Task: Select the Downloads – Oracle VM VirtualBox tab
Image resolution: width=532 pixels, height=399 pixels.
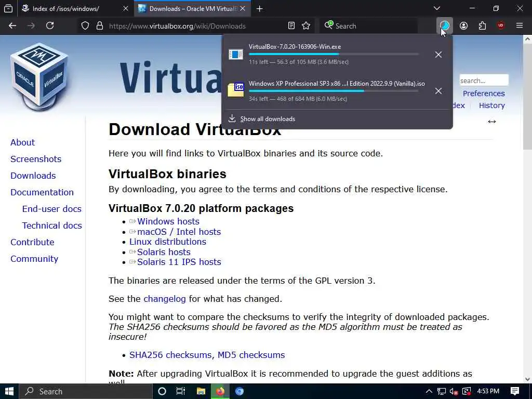Action: [192, 8]
